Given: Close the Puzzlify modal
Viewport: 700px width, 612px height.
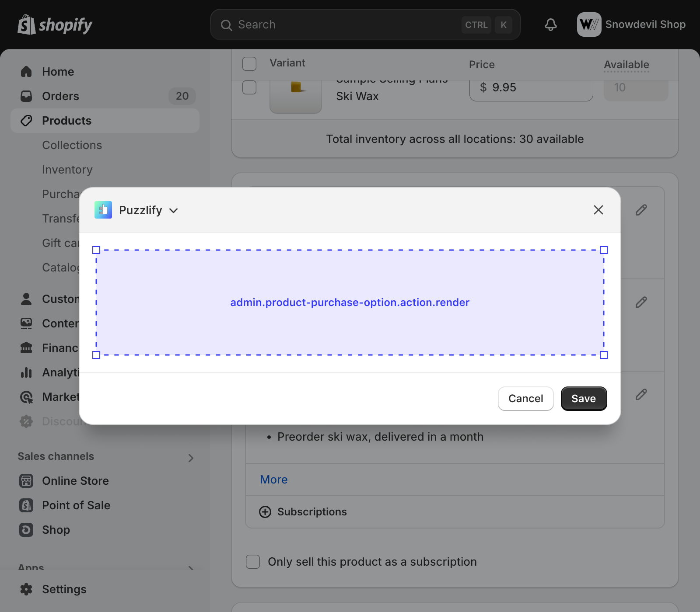Looking at the screenshot, I should tap(598, 210).
